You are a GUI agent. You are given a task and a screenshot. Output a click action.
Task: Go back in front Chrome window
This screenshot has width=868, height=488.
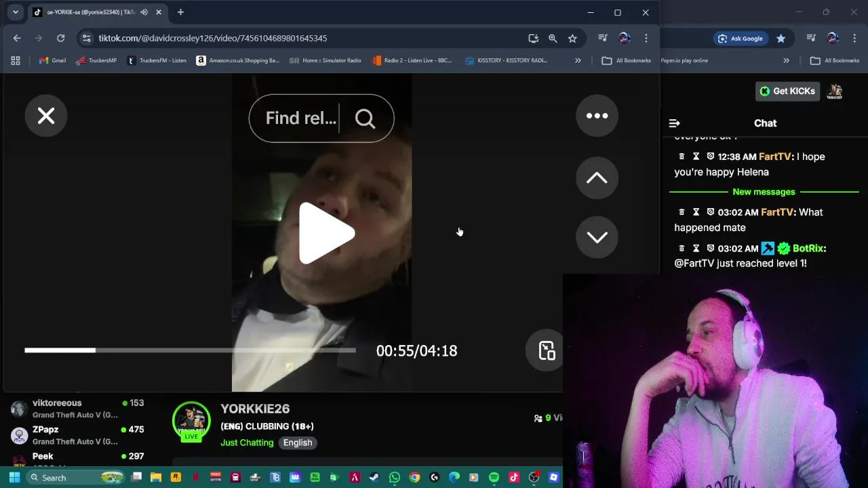(x=17, y=38)
